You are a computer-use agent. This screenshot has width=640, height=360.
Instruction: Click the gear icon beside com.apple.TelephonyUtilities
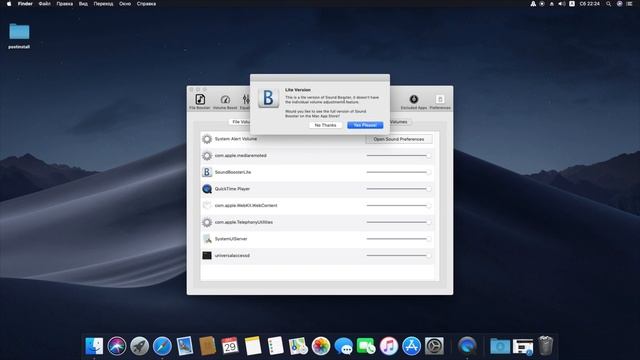[207, 222]
